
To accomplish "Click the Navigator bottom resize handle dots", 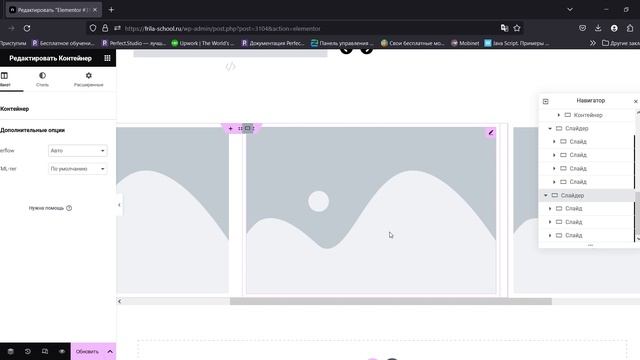I will (590, 245).
